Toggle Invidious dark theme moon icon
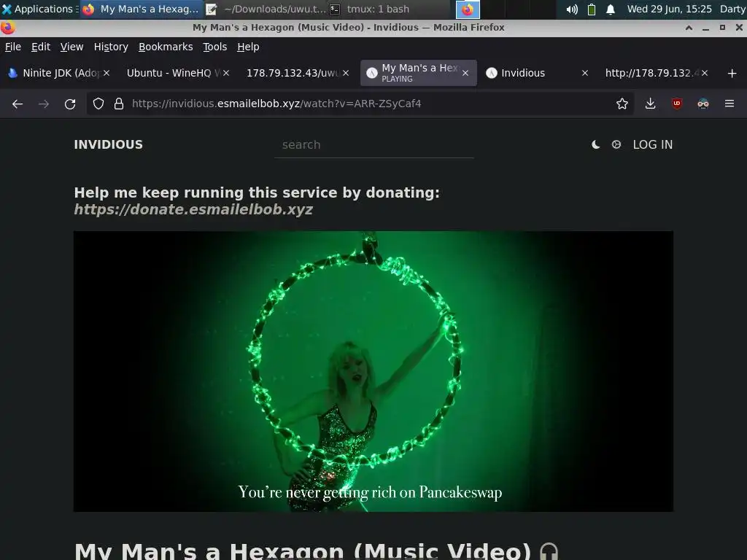The image size is (747, 560). pos(595,145)
